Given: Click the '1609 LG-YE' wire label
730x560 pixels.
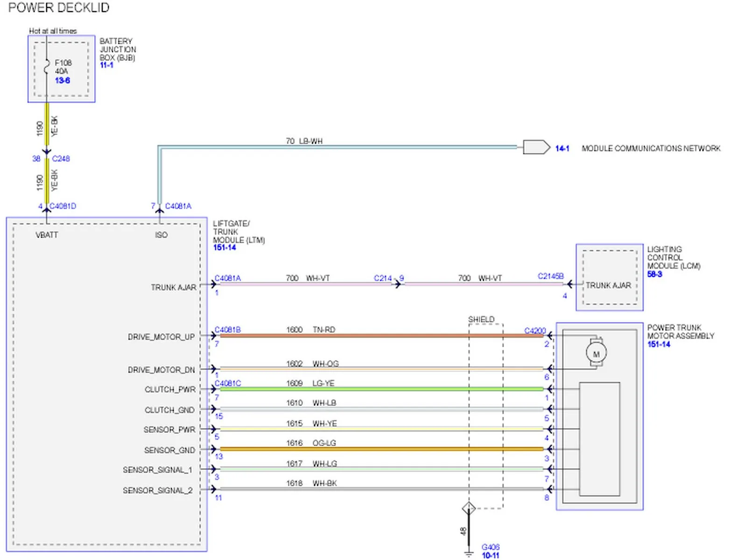Looking at the screenshot, I should pyautogui.click(x=310, y=384).
